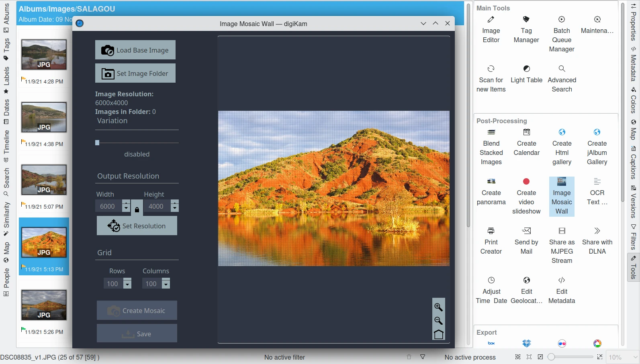The image size is (640, 364).
Task: Start the OCR Text converter tool
Action: pyautogui.click(x=597, y=191)
